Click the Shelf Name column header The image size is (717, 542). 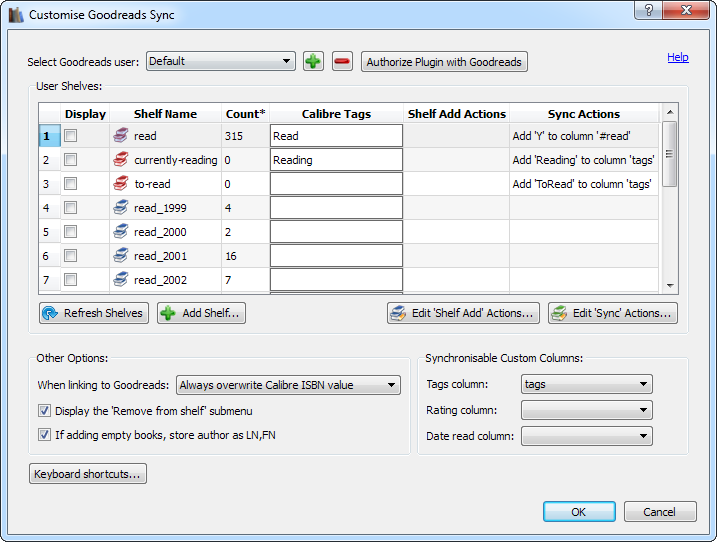click(x=166, y=114)
